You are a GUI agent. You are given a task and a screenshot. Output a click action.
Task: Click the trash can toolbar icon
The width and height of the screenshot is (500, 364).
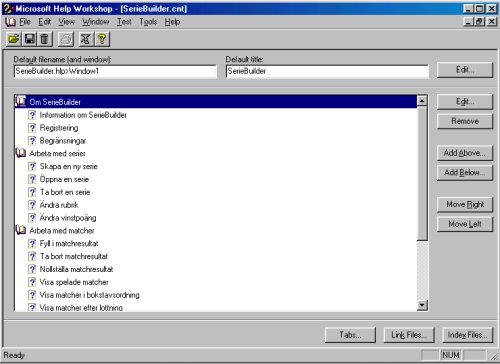tap(44, 39)
